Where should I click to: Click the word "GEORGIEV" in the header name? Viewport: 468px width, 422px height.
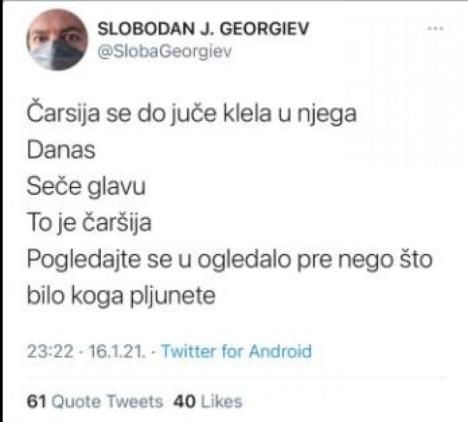click(265, 29)
